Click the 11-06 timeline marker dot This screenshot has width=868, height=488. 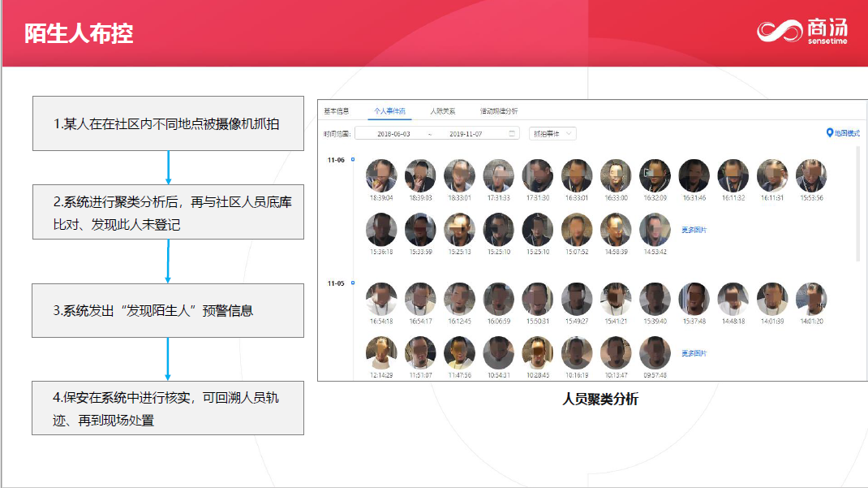[353, 159]
